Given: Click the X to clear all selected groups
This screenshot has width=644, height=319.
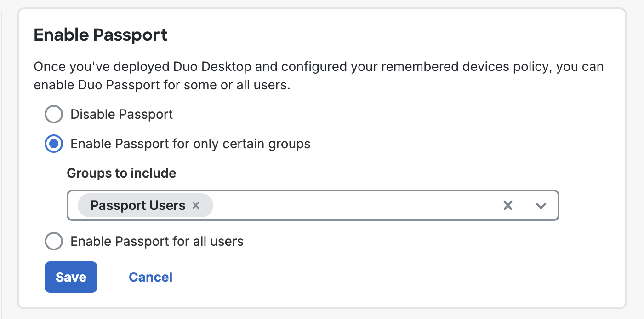Looking at the screenshot, I should tap(507, 205).
